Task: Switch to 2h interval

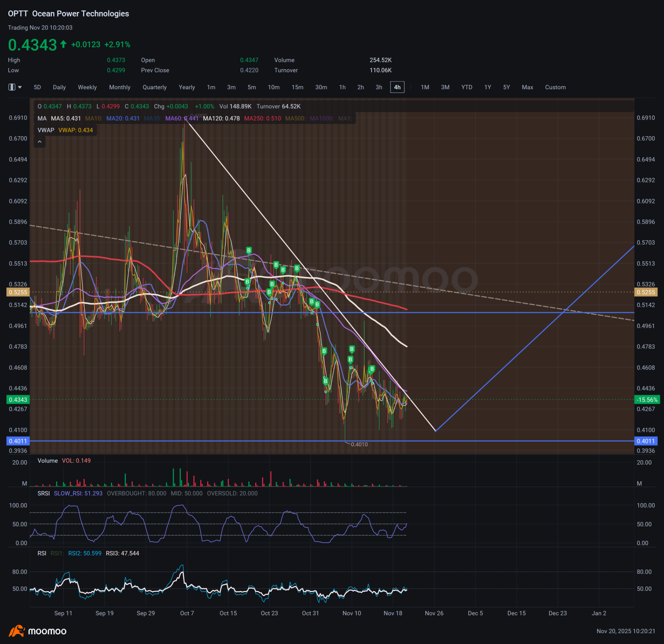Action: tap(361, 87)
